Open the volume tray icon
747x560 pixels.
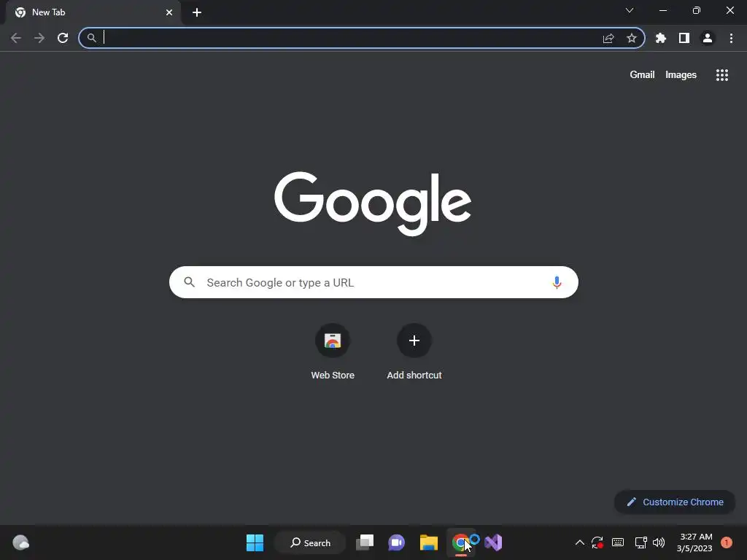(x=659, y=542)
